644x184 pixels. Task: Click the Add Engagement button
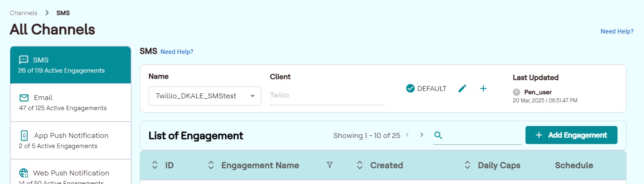tap(571, 135)
